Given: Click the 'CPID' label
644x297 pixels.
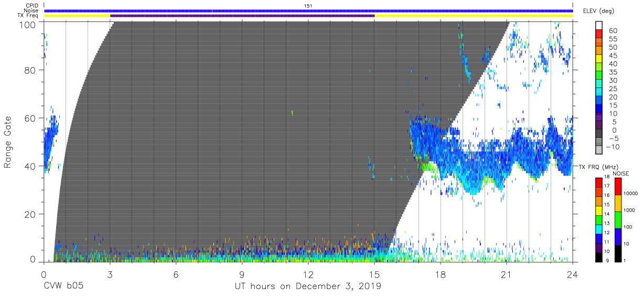Looking at the screenshot, I should coord(32,5).
